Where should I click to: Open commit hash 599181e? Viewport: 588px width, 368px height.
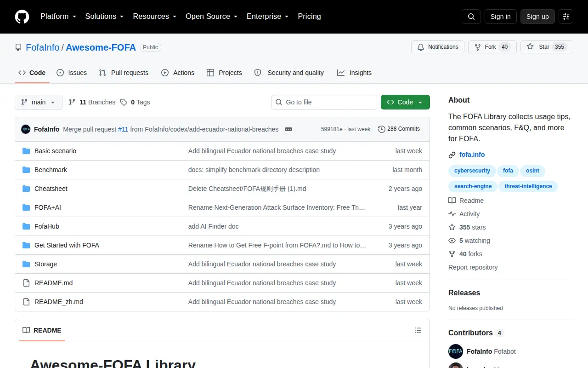pos(332,129)
